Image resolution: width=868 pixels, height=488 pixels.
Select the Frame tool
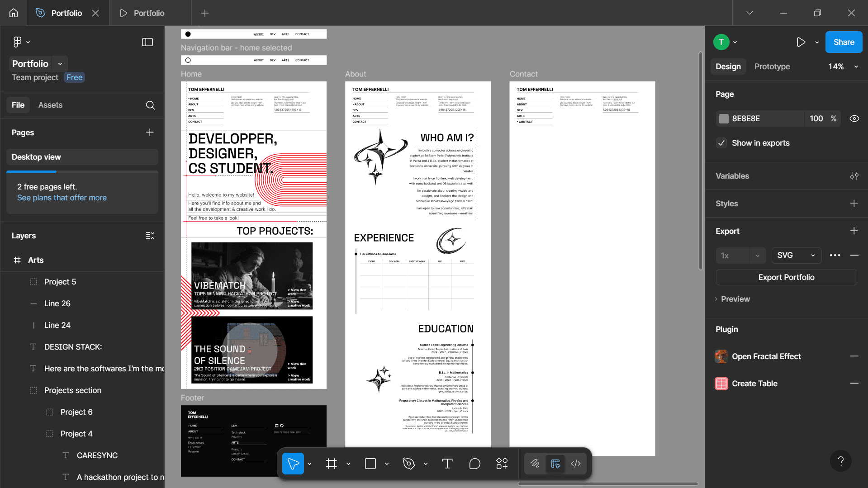pos(332,464)
